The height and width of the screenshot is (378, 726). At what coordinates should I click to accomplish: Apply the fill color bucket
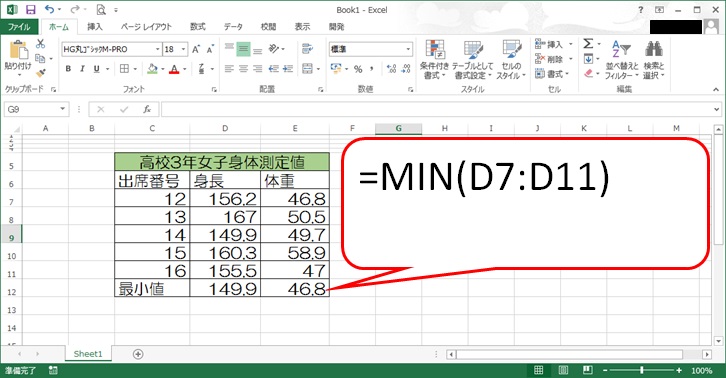[152, 69]
